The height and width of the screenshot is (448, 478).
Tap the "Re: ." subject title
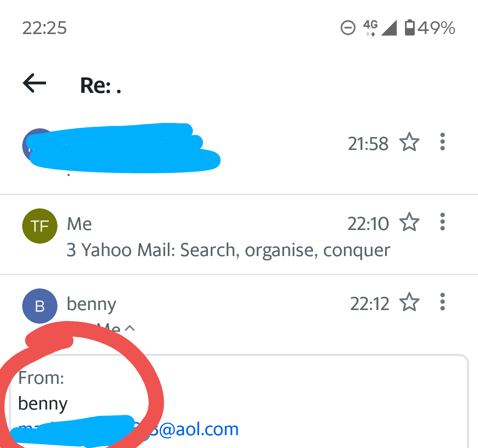click(x=100, y=85)
